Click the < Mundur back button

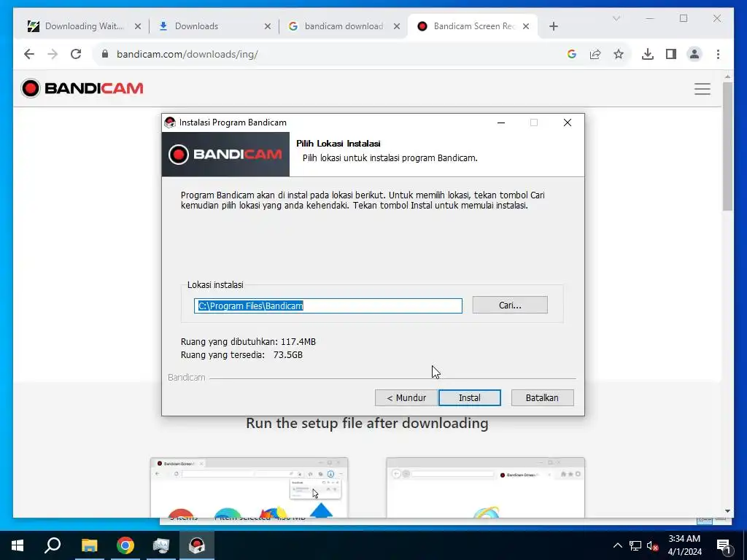tap(406, 397)
